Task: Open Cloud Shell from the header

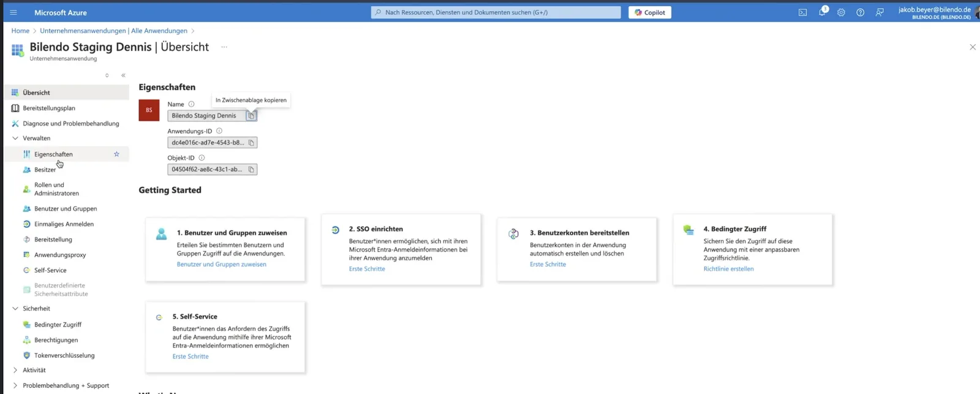Action: (x=802, y=12)
